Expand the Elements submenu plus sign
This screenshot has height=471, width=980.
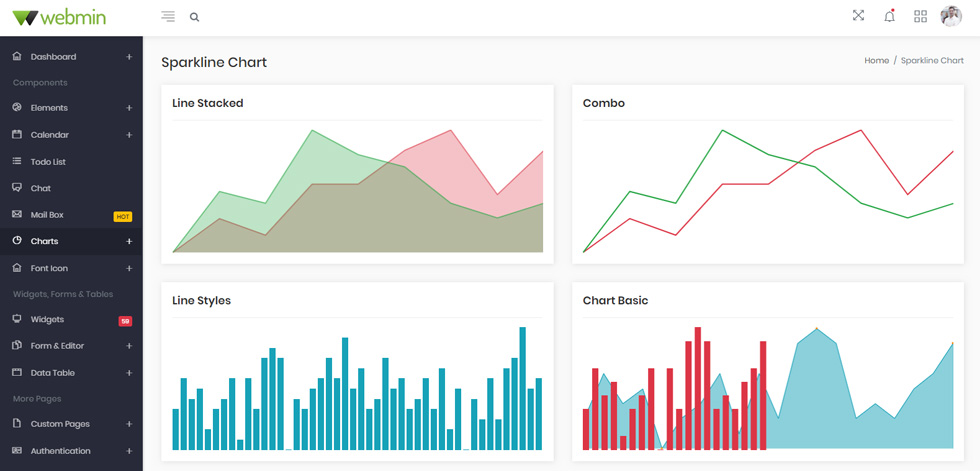(129, 108)
